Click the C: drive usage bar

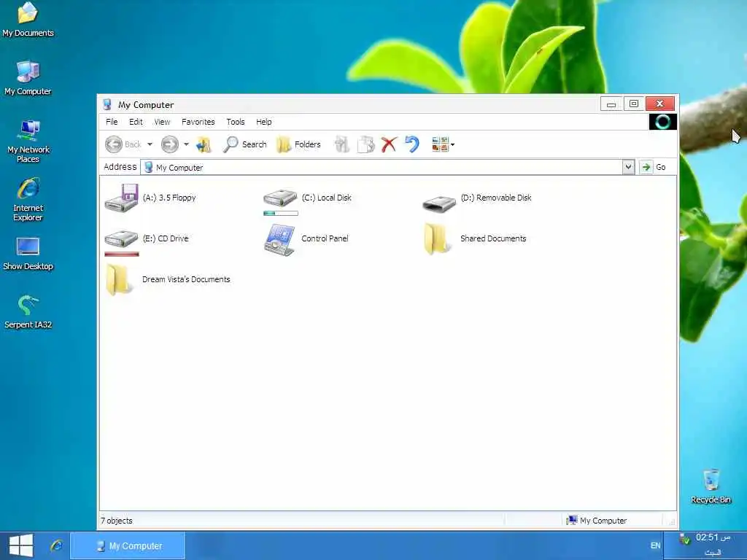281,214
